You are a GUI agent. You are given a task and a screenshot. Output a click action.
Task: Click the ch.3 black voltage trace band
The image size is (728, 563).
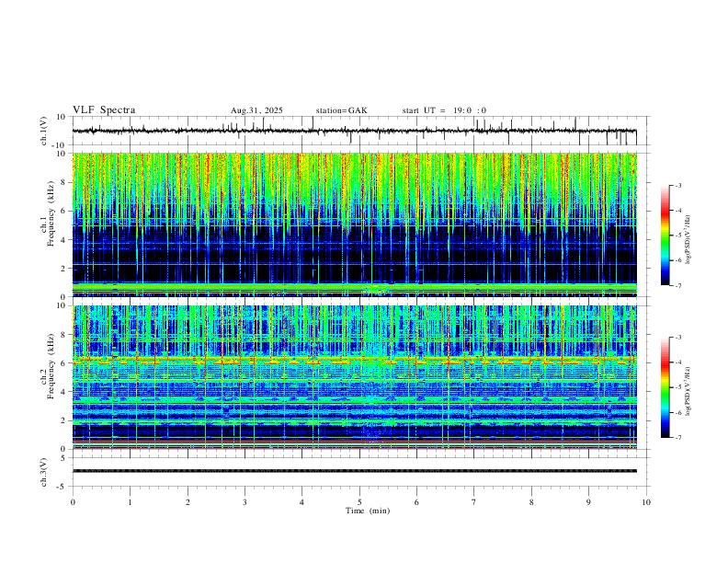[354, 471]
